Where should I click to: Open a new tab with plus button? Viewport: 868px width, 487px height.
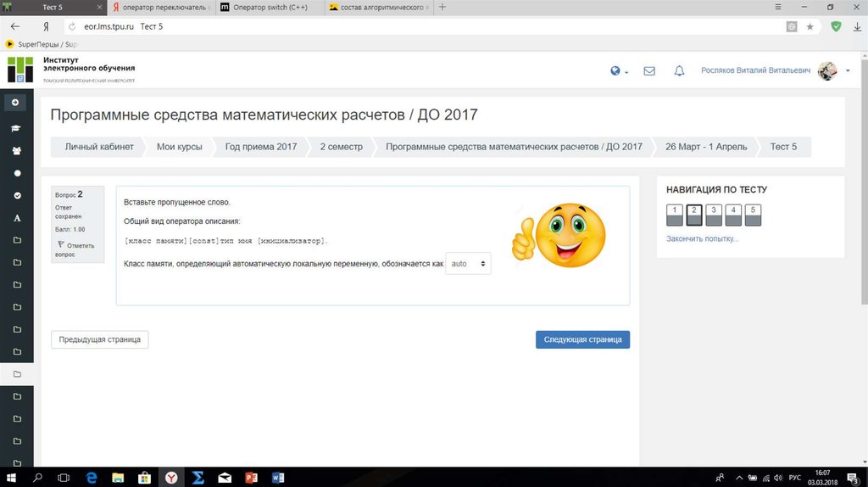[442, 7]
